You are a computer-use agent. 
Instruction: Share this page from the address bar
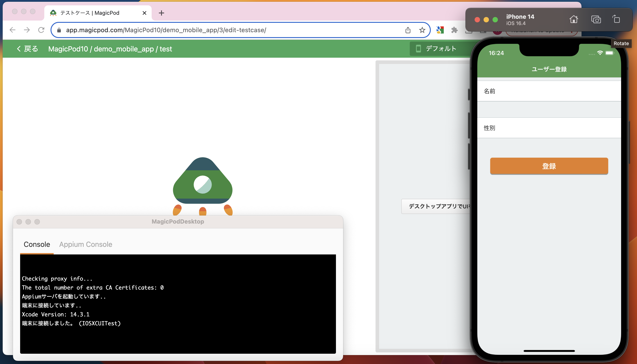pos(408,30)
